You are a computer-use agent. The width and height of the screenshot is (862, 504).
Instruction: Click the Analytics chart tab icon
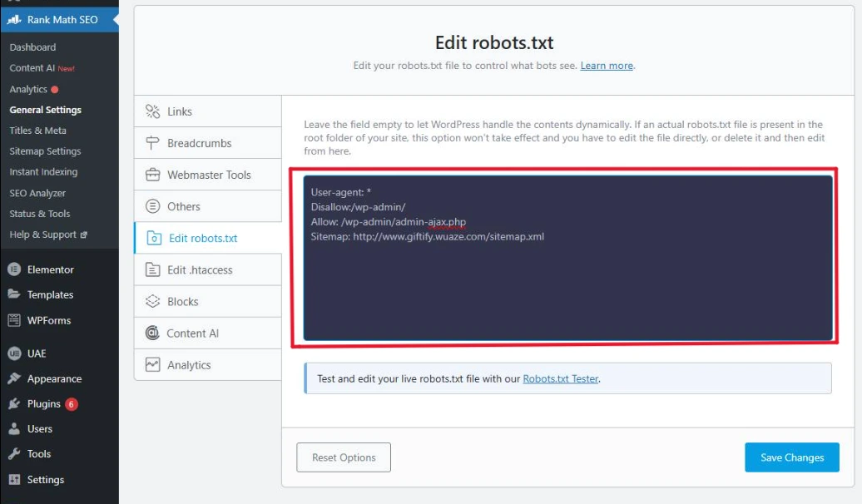[x=152, y=364]
